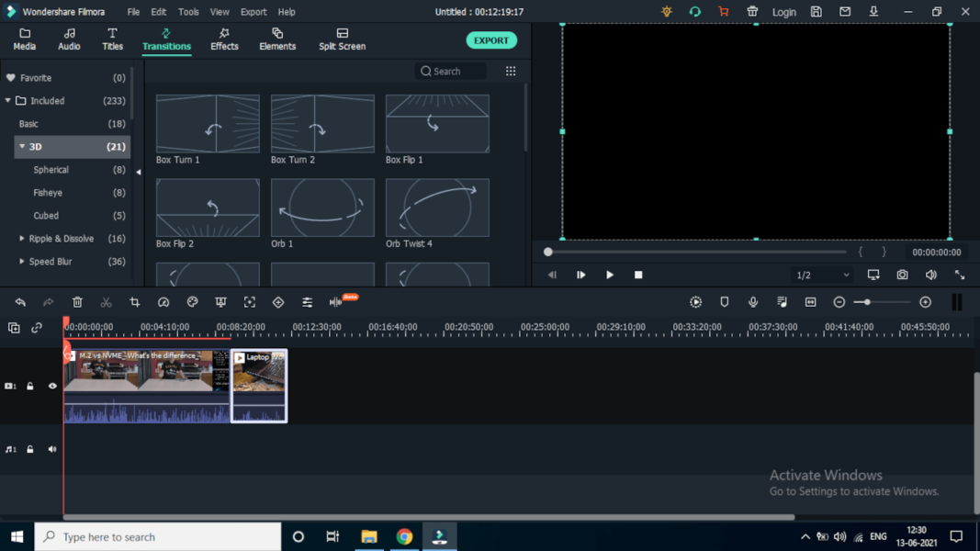The height and width of the screenshot is (551, 980).
Task: Click the EXPORT button
Action: (x=490, y=39)
